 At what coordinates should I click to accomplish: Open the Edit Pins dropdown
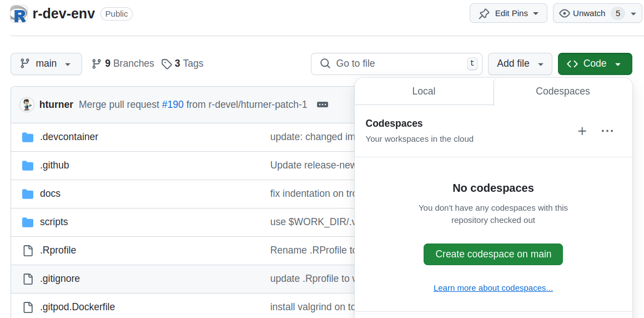(508, 13)
